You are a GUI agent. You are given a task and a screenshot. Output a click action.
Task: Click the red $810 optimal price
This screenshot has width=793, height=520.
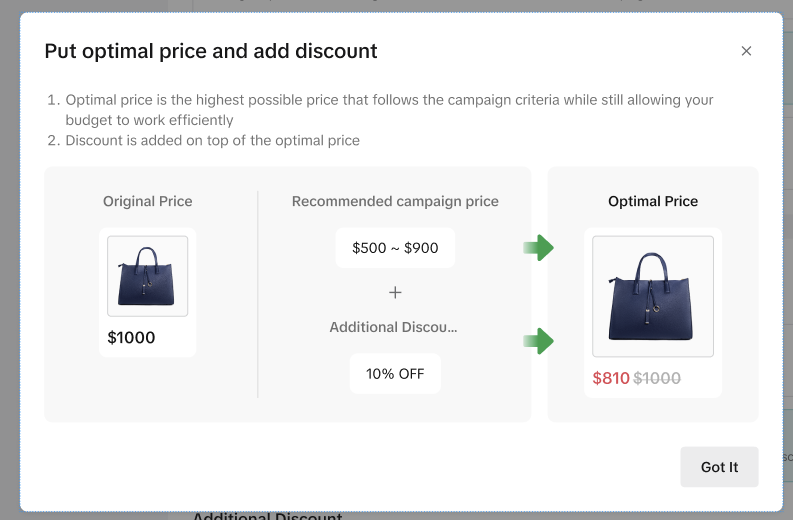[x=611, y=378]
